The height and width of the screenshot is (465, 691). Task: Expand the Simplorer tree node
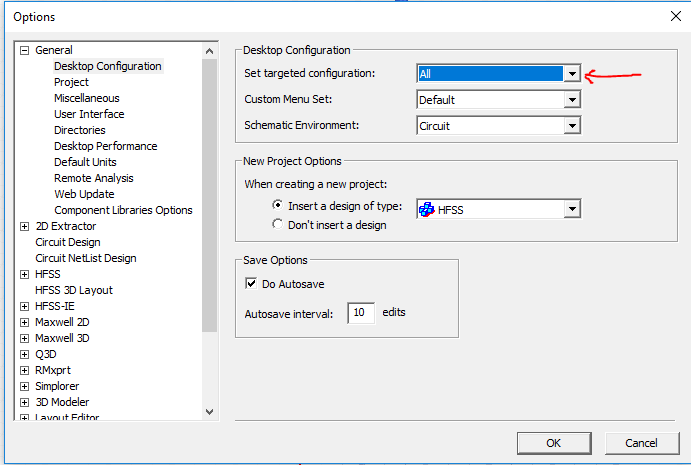(x=25, y=387)
